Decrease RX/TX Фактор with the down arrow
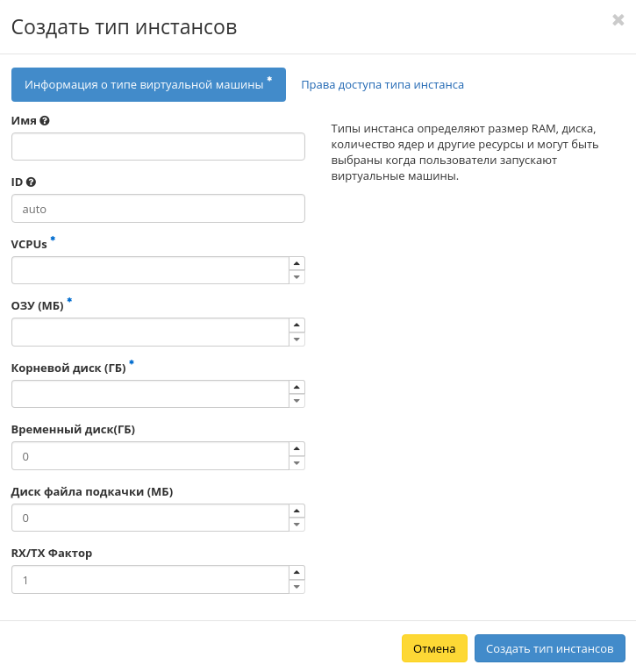Image resolution: width=636 pixels, height=672 pixels. (297, 587)
